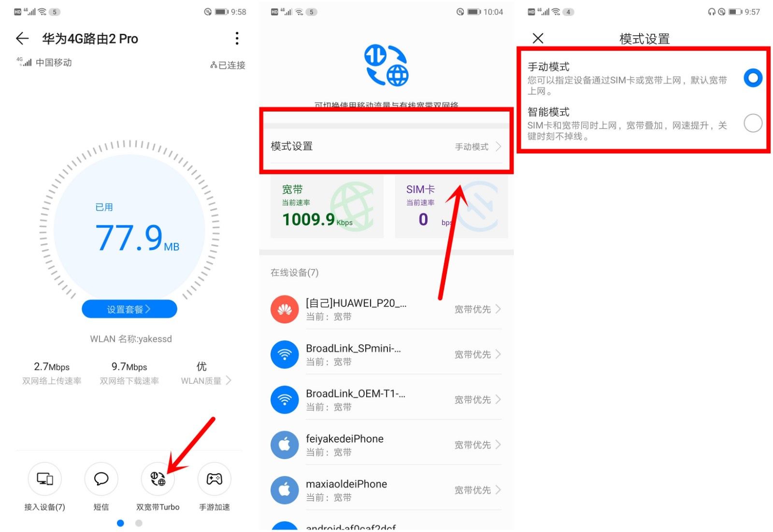Switch to first page dot indicator

[120, 523]
